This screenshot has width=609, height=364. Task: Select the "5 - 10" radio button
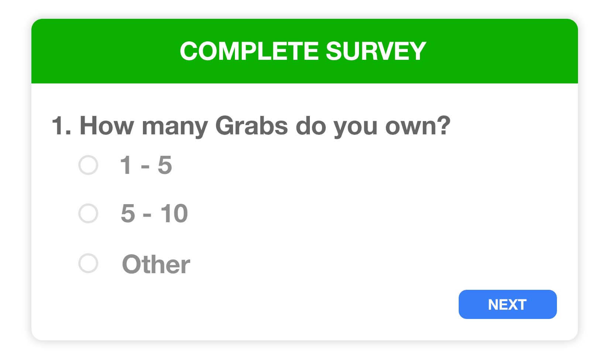pyautogui.click(x=88, y=213)
